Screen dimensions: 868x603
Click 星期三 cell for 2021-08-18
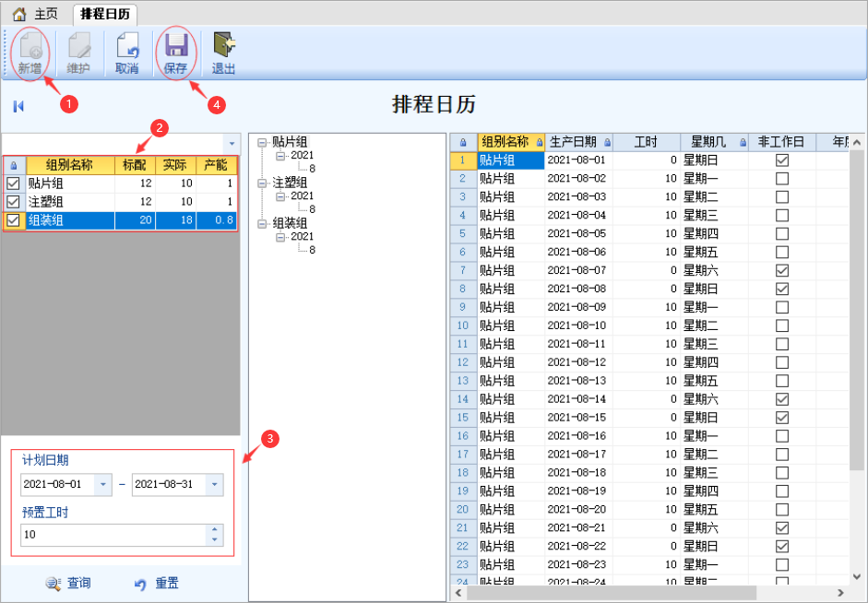pyautogui.click(x=714, y=472)
